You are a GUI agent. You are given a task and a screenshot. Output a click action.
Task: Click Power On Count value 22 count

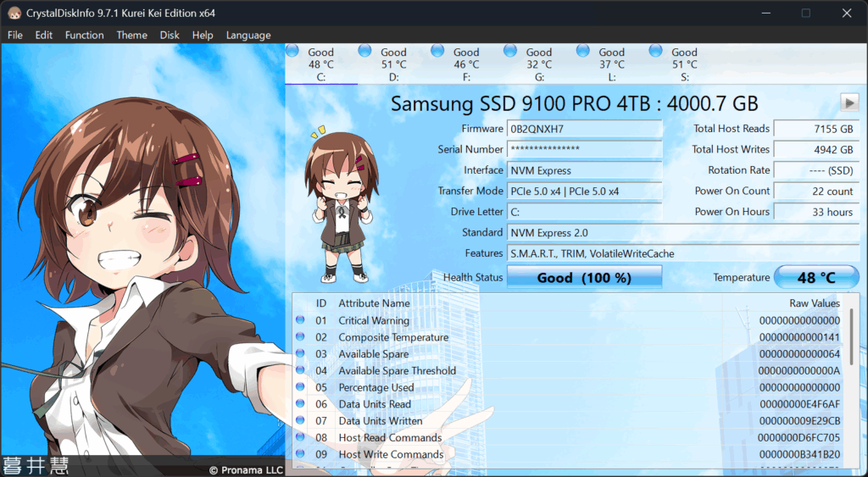(816, 191)
